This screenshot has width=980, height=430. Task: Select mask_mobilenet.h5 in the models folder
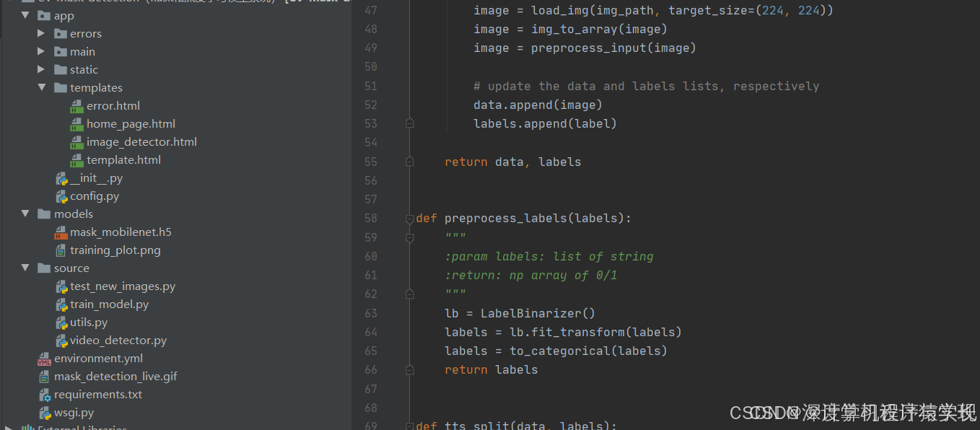click(x=121, y=232)
